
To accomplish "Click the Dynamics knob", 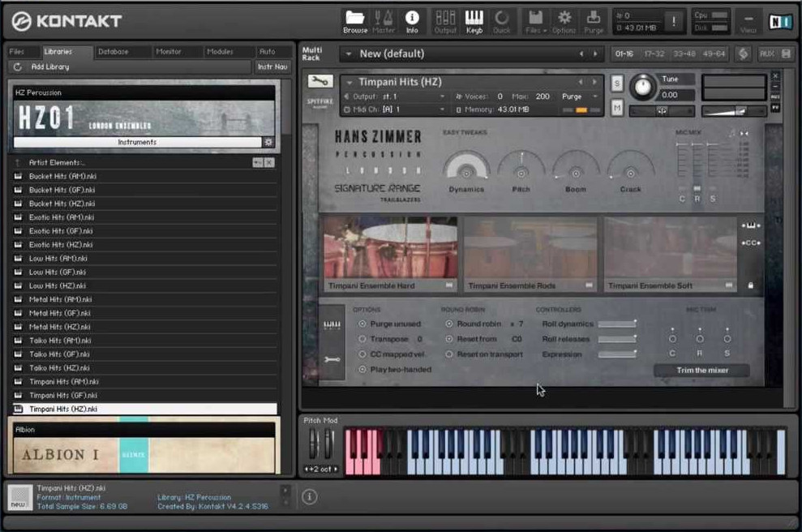I will 466,167.
